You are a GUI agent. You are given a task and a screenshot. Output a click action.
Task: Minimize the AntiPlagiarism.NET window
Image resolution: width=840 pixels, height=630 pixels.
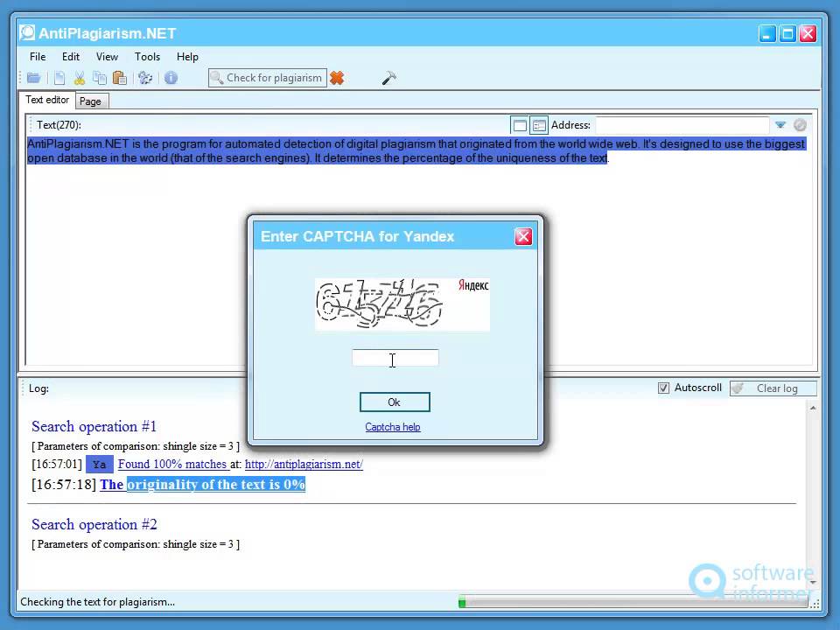tap(767, 34)
